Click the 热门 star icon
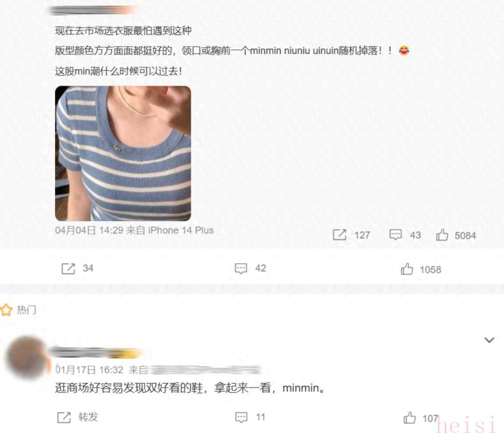The image size is (504, 439). (6, 310)
